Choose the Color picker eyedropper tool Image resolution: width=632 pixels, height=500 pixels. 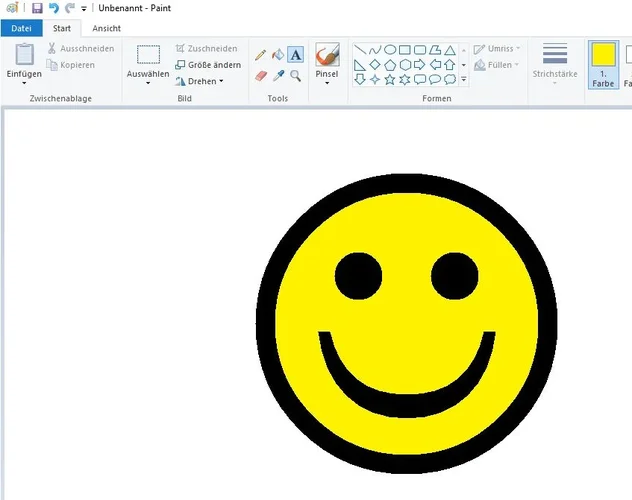coord(279,75)
